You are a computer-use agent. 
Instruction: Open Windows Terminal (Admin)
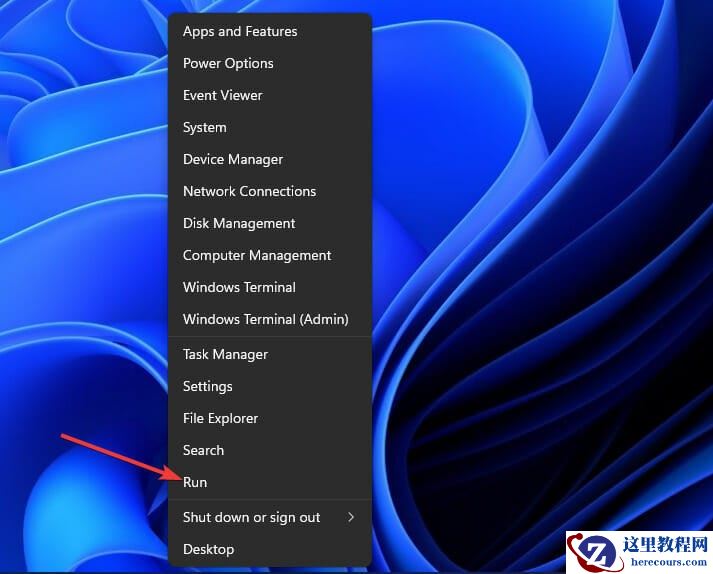270,319
